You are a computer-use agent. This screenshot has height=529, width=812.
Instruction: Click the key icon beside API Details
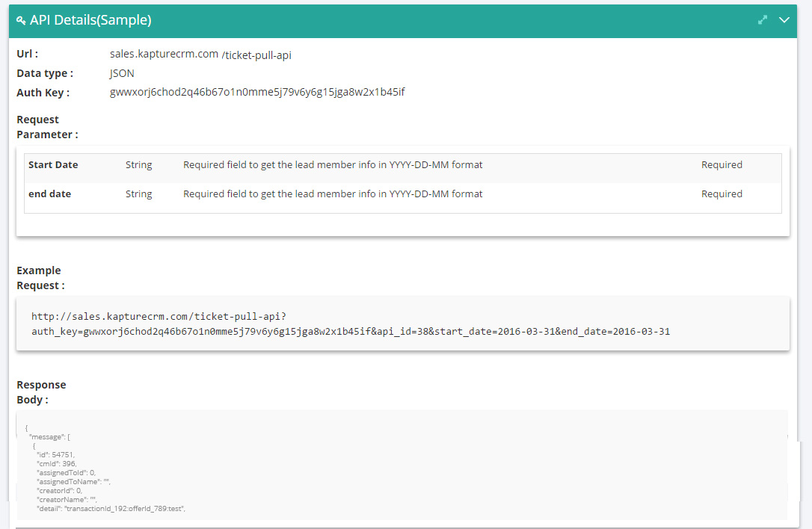pyautogui.click(x=21, y=21)
